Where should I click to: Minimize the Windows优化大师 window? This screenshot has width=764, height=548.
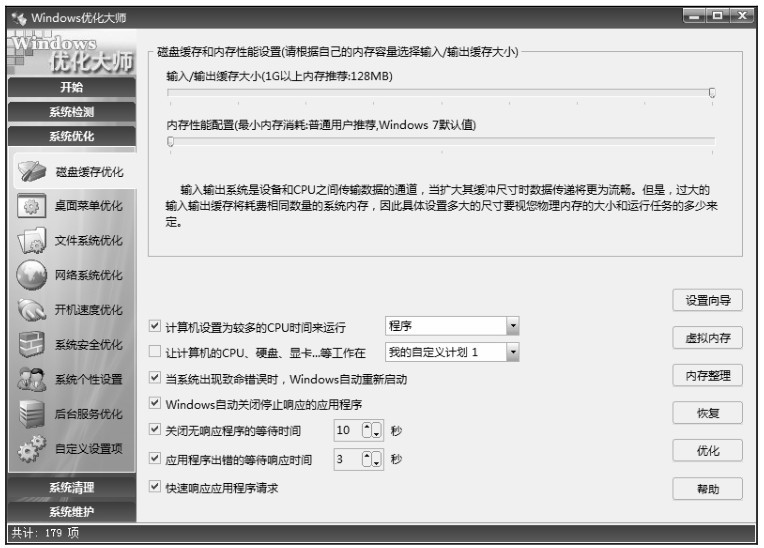[x=694, y=16]
